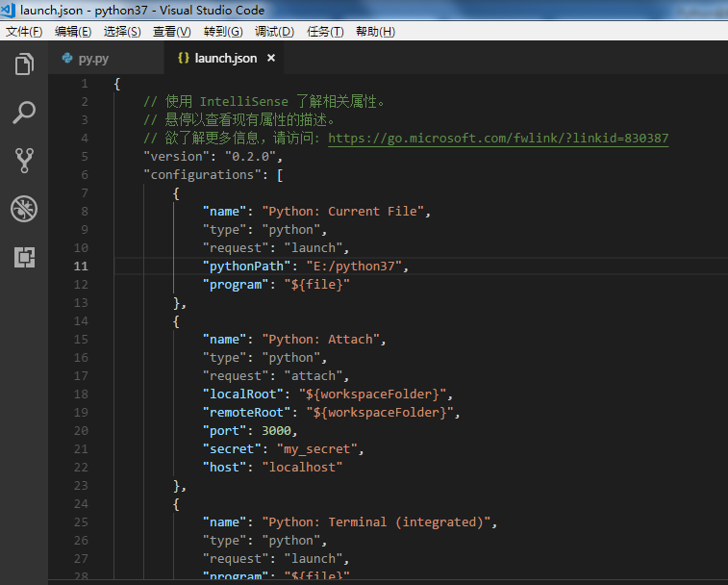Click the 悬停以查看 comment on line 3

[x=239, y=120]
